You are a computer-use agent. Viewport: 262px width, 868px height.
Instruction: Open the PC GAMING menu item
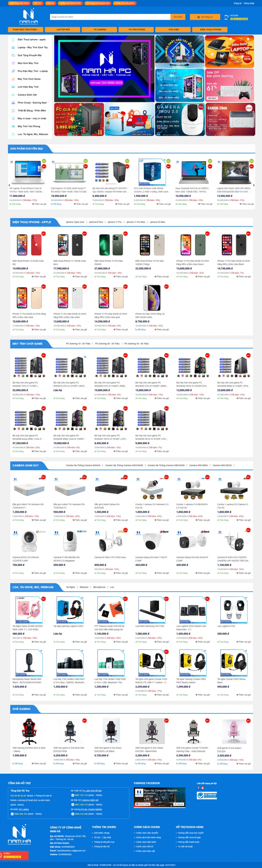coord(100,30)
